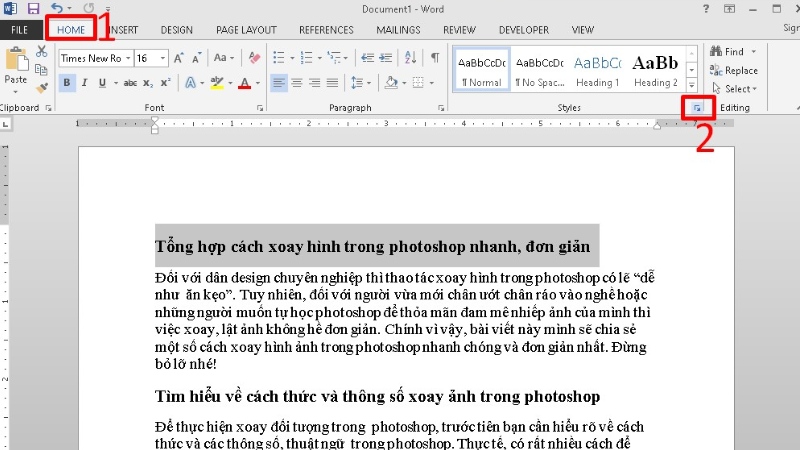
Task: Open the Clipboard pane launcher
Action: click(x=48, y=108)
